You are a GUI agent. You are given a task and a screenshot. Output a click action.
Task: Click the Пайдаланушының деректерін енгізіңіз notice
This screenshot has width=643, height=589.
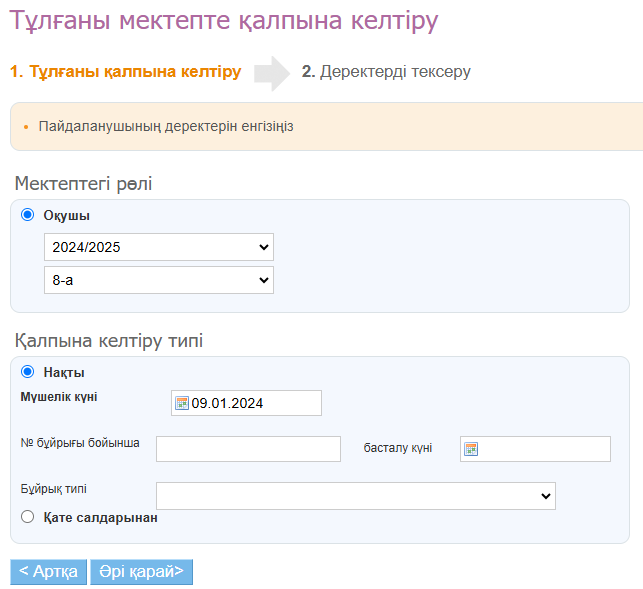coord(166,126)
